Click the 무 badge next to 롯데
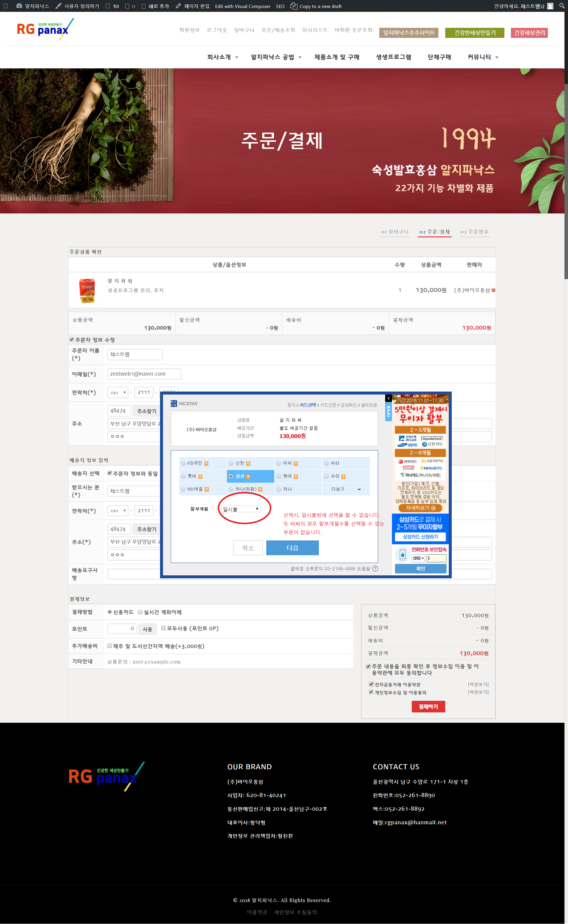 [200, 477]
